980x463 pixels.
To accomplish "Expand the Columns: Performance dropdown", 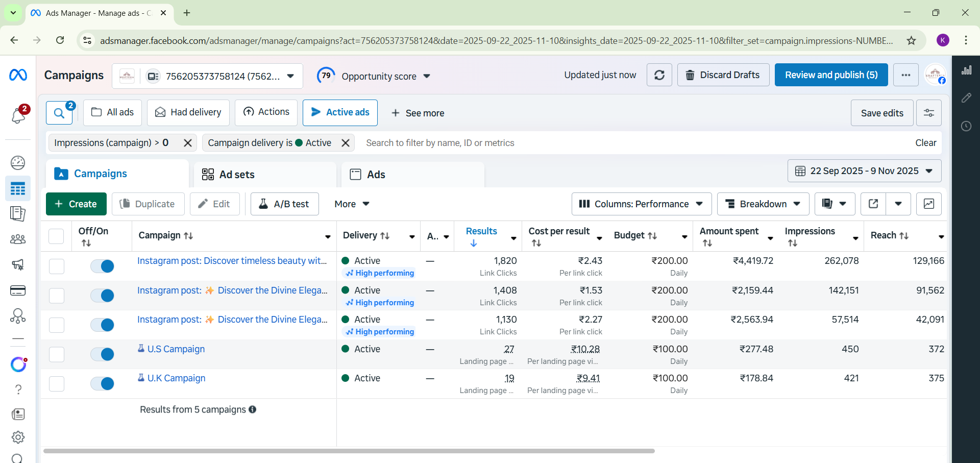I will (x=641, y=204).
